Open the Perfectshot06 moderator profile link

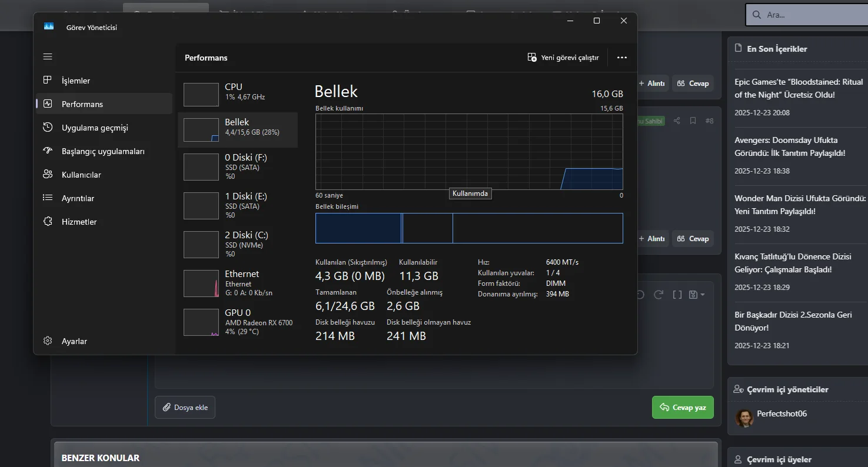click(781, 413)
